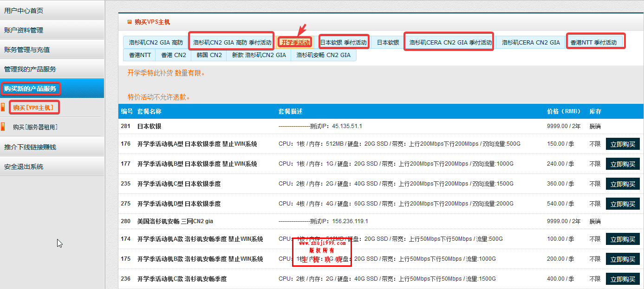This screenshot has height=289, width=644.
Task: Open the 购买[服务器租用] submenu link
Action: tap(35, 127)
